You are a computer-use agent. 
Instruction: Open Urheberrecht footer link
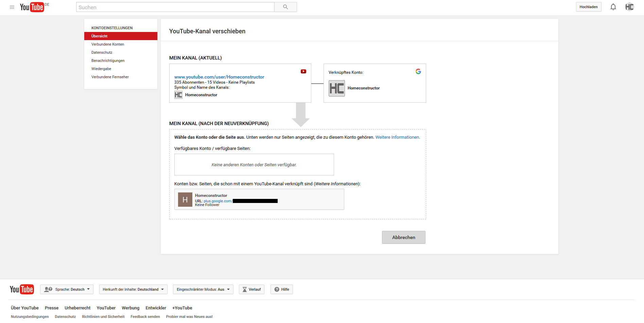click(x=77, y=308)
